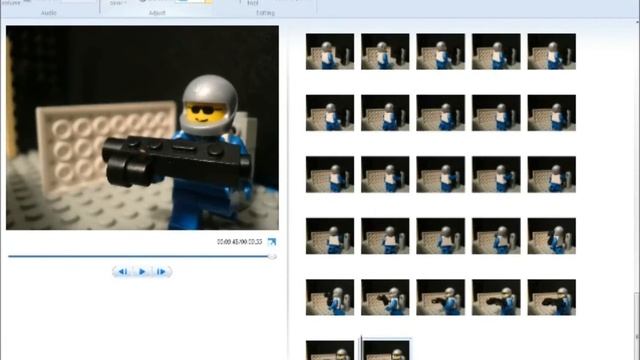
Task: Select the second clip in the fourth storyboard row
Action: 385,236
